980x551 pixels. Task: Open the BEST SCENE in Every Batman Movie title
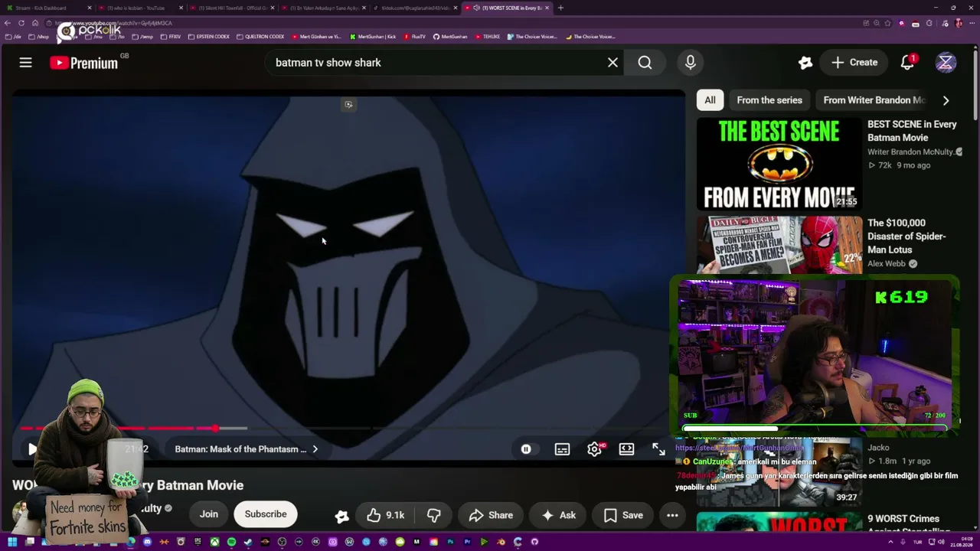[x=912, y=131]
